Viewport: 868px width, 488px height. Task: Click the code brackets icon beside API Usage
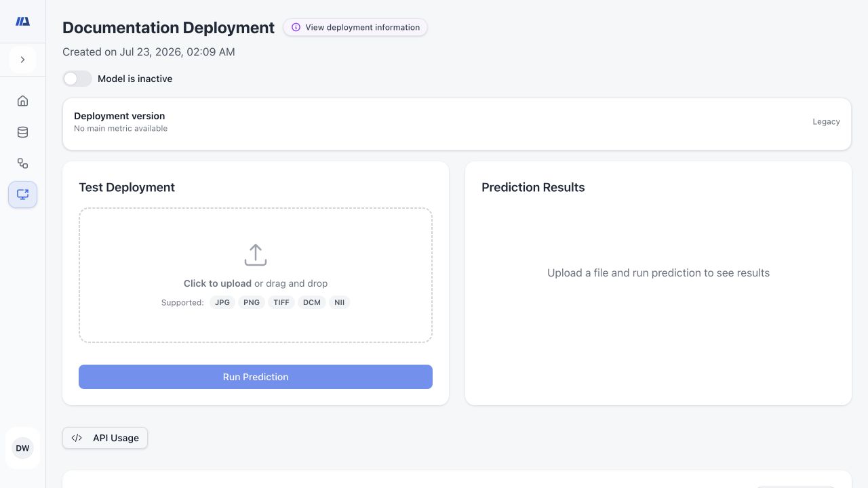tap(77, 438)
